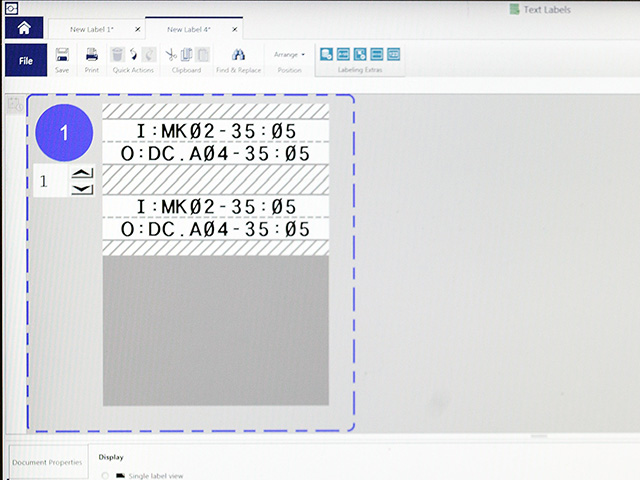The image size is (640, 480).
Task: Open the Text Labels item
Action: [540, 9]
